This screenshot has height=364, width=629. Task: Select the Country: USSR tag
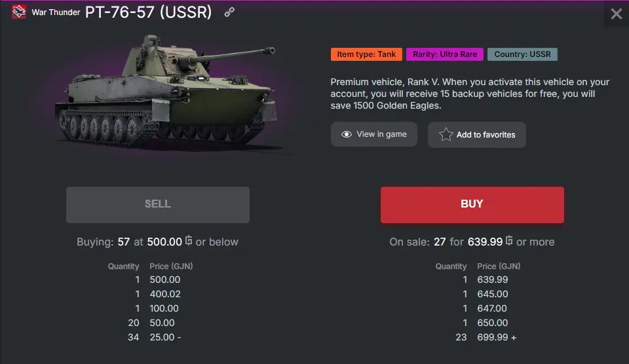click(522, 54)
